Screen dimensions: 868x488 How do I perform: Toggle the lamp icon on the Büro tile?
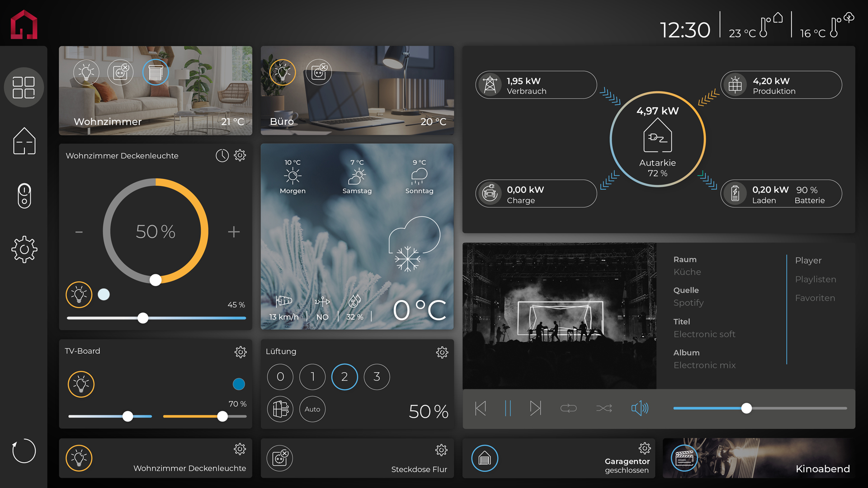[283, 72]
